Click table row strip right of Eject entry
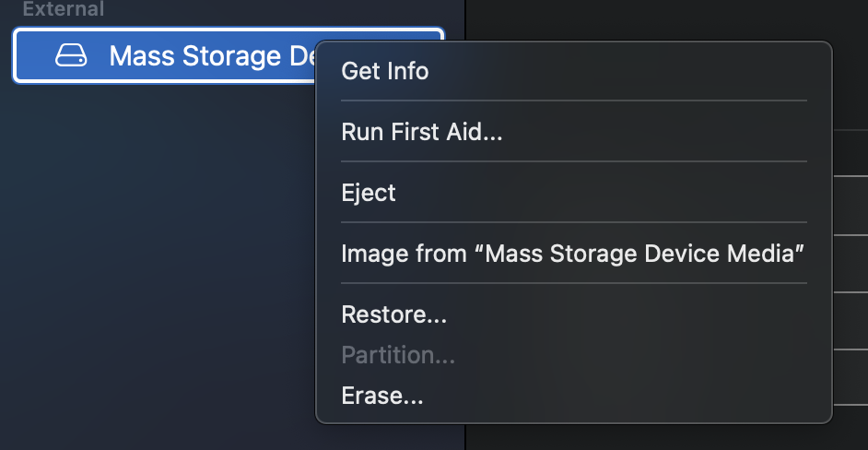Image resolution: width=868 pixels, height=450 pixels. click(x=850, y=193)
